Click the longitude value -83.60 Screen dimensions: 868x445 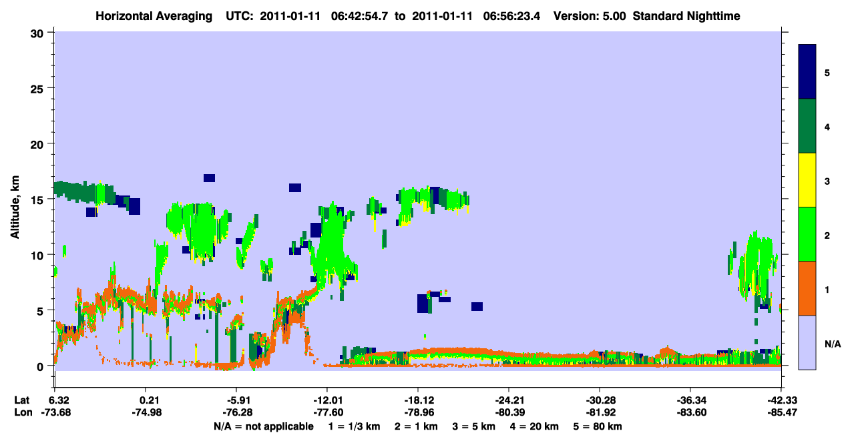coord(690,412)
